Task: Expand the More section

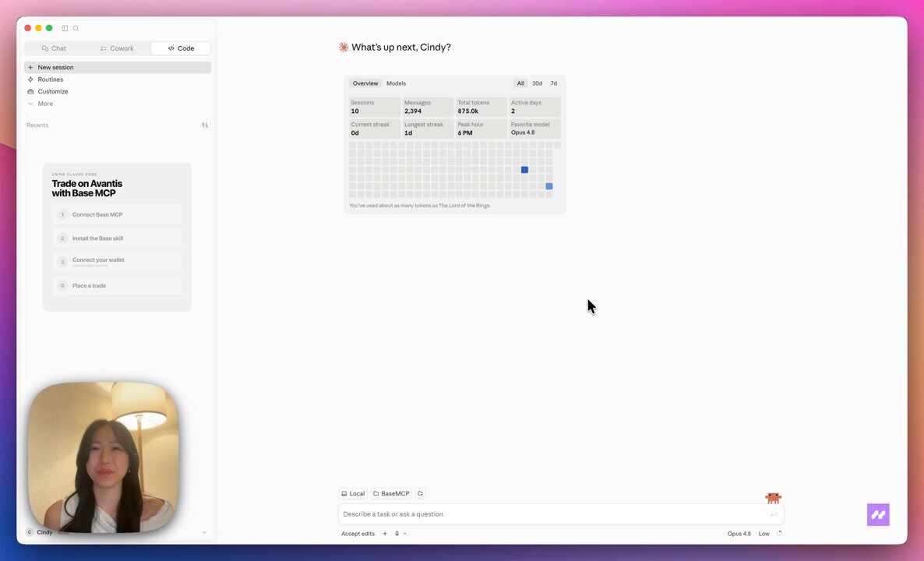Action: click(118, 104)
